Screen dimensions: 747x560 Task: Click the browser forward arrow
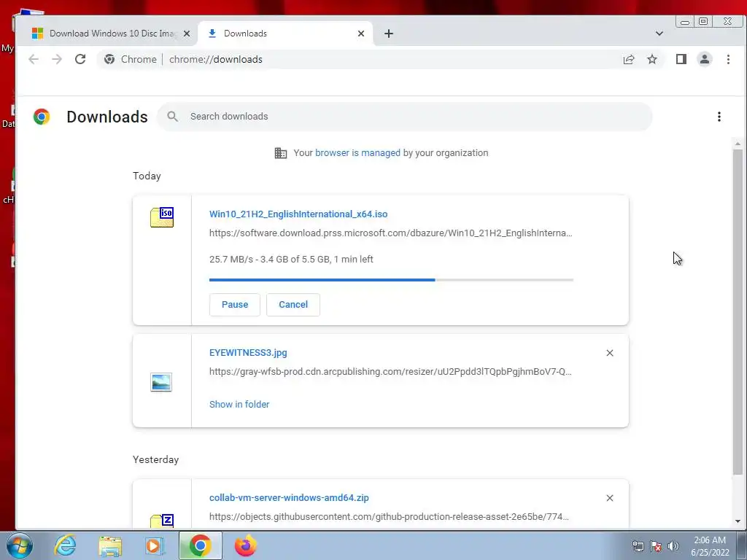[57, 59]
